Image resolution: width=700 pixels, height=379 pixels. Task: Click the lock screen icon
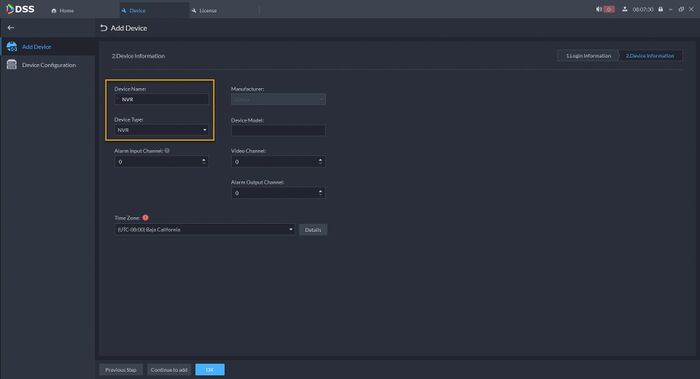click(660, 9)
